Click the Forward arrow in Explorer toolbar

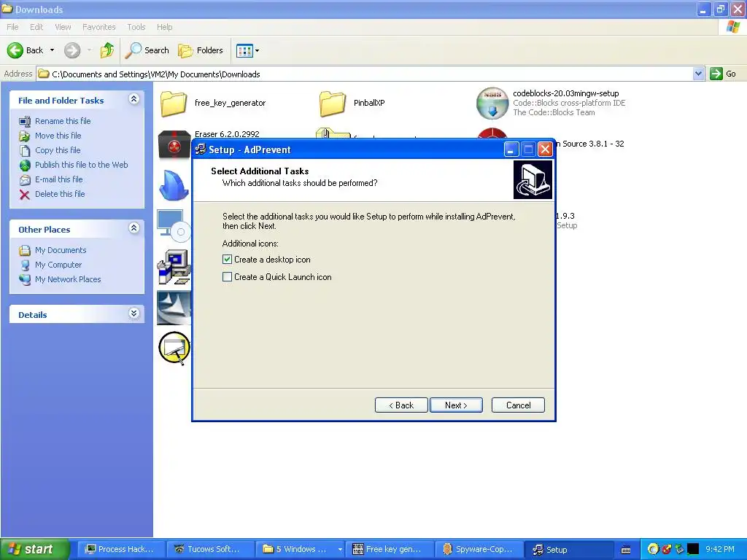pyautogui.click(x=72, y=50)
